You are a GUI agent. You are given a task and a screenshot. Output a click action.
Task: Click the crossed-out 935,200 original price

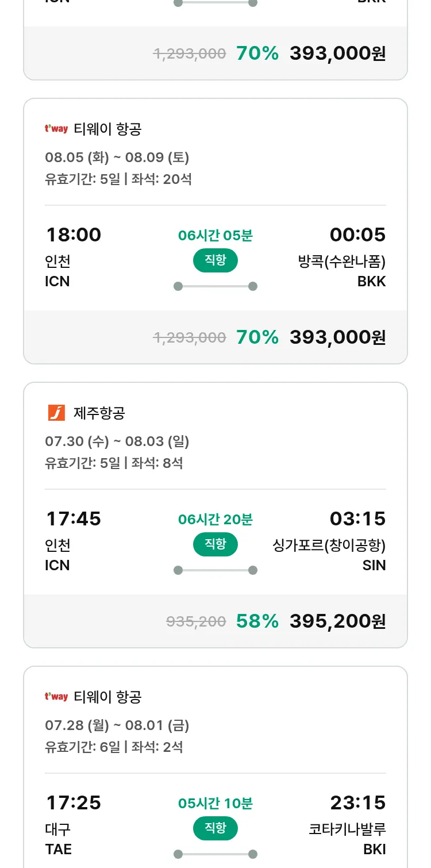click(x=196, y=621)
